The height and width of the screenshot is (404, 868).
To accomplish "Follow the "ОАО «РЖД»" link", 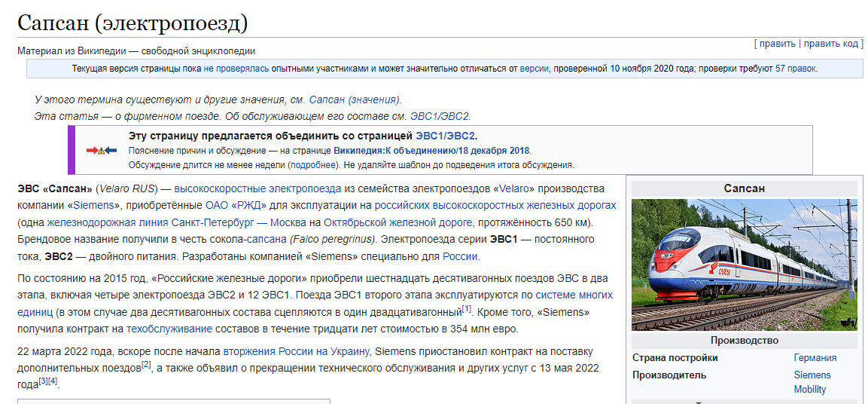I will tap(233, 205).
